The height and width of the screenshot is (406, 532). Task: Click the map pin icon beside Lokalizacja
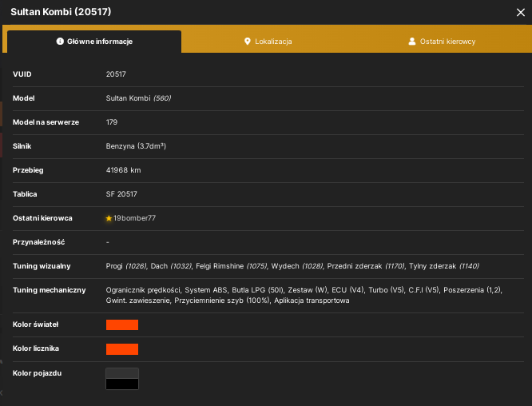248,42
